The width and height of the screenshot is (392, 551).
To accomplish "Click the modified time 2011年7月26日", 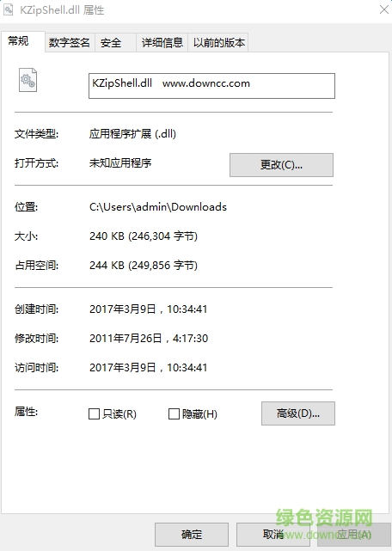I will pos(149,339).
